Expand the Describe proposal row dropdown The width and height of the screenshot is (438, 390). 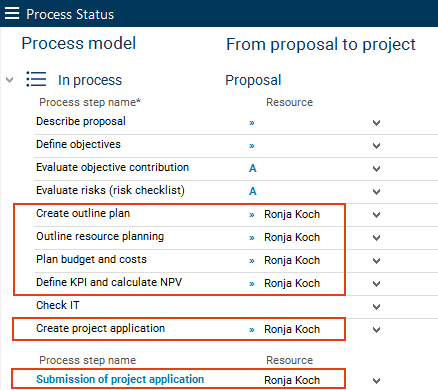[x=376, y=123]
